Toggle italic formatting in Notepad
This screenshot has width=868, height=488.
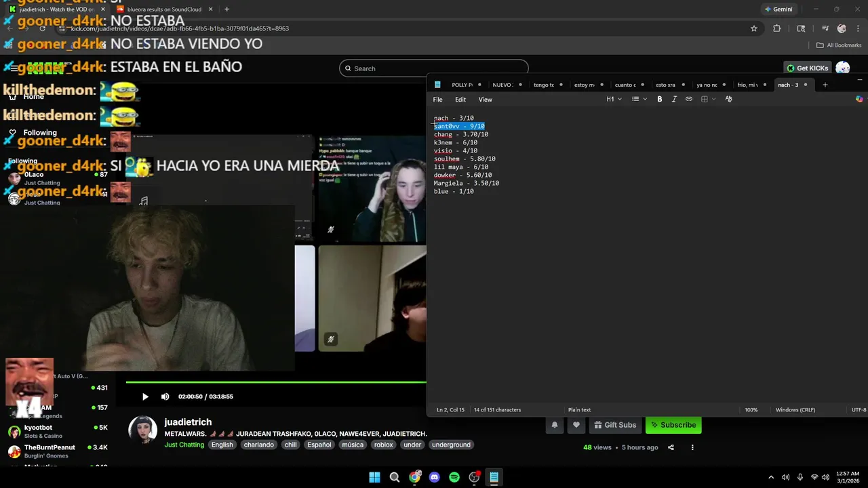(x=674, y=99)
